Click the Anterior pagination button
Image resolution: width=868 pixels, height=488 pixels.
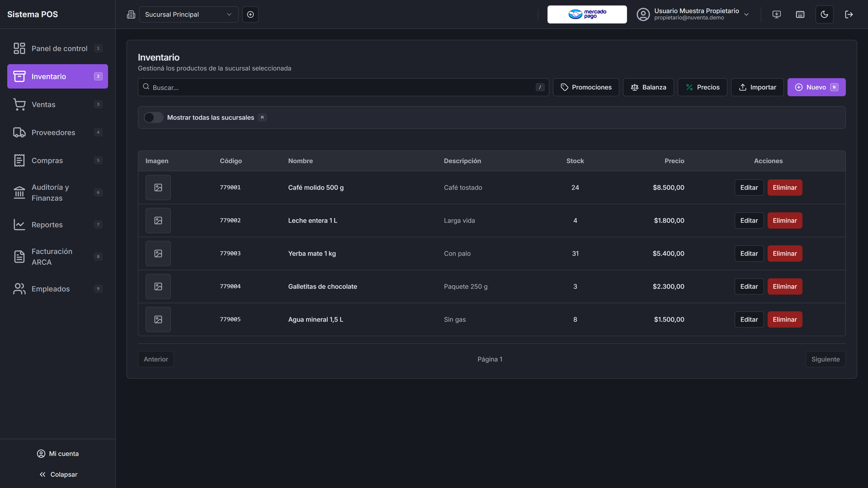(156, 359)
